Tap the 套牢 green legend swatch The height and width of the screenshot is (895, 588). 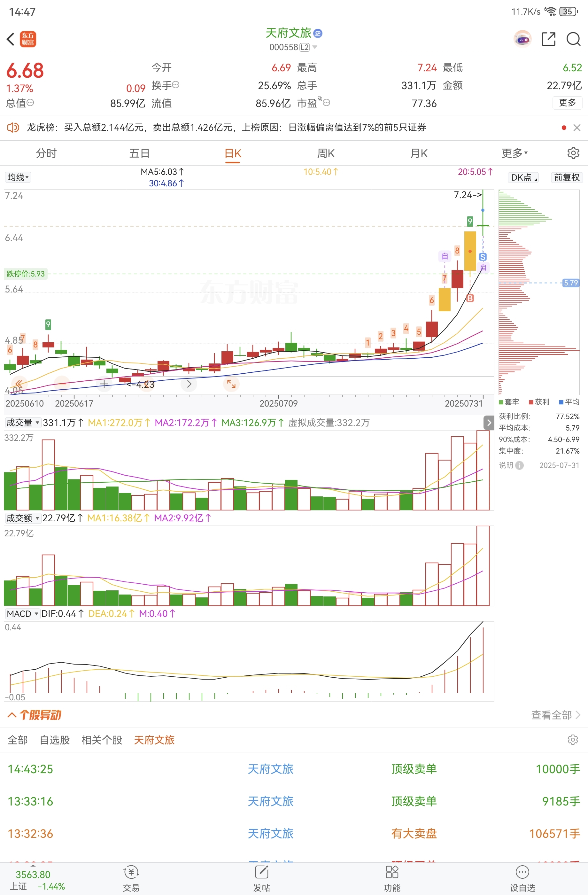(x=501, y=402)
